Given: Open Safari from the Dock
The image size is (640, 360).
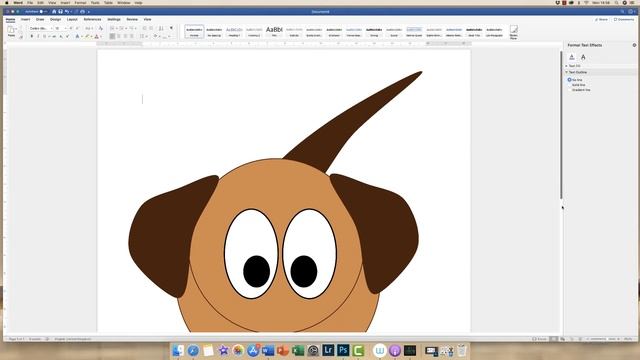Looking at the screenshot, I should pyautogui.click(x=193, y=350).
